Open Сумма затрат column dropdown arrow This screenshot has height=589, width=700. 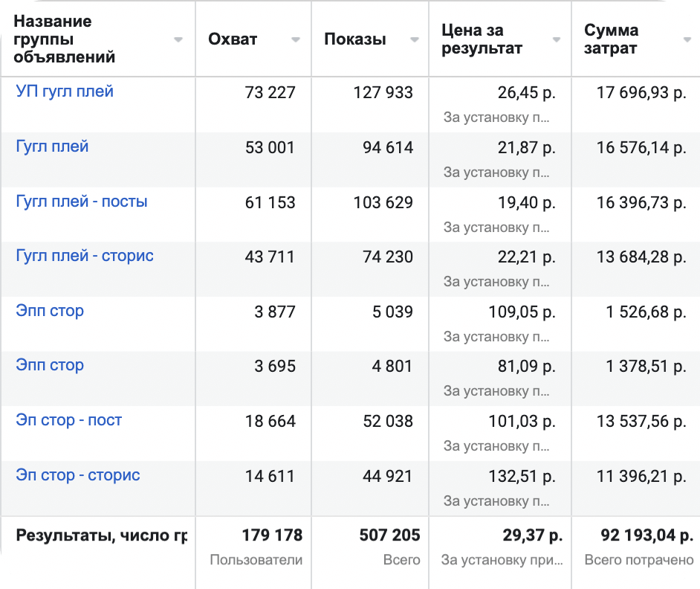(x=687, y=40)
